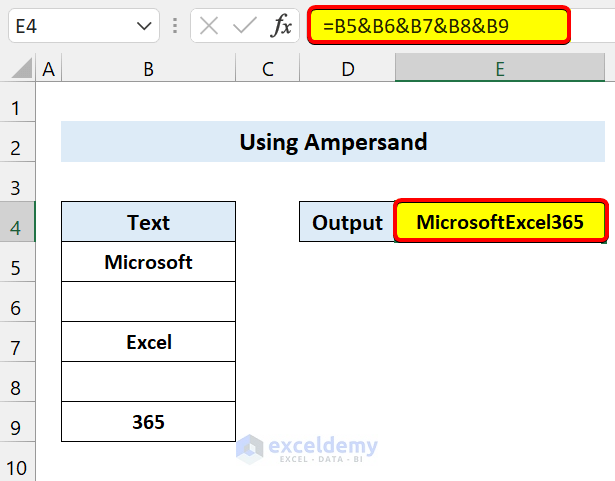This screenshot has width=615, height=481.
Task: Select column B header
Action: tap(148, 68)
